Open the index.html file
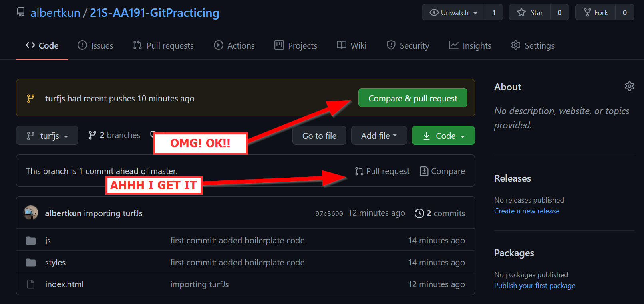 click(x=64, y=284)
